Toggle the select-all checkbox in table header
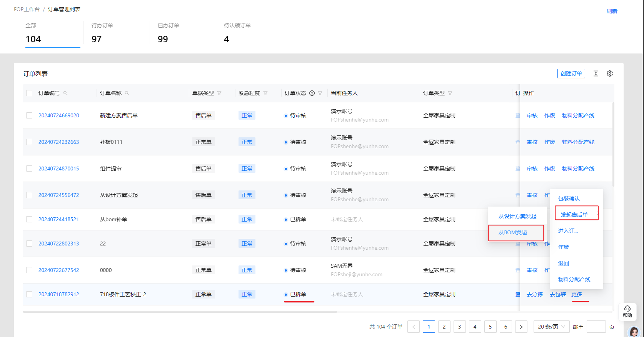This screenshot has width=644, height=337. point(29,93)
